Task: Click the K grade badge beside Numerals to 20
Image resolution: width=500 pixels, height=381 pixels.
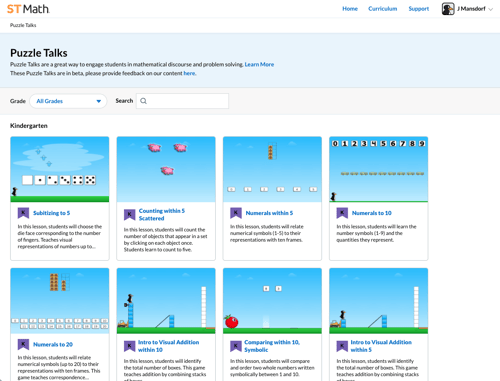Action: click(23, 344)
